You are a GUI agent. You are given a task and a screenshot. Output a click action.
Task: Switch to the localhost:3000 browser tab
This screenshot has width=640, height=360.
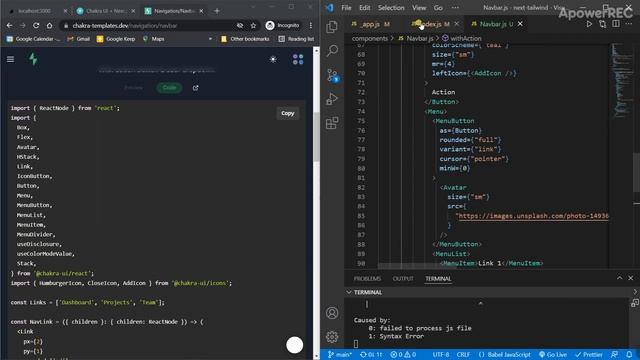tap(35, 11)
